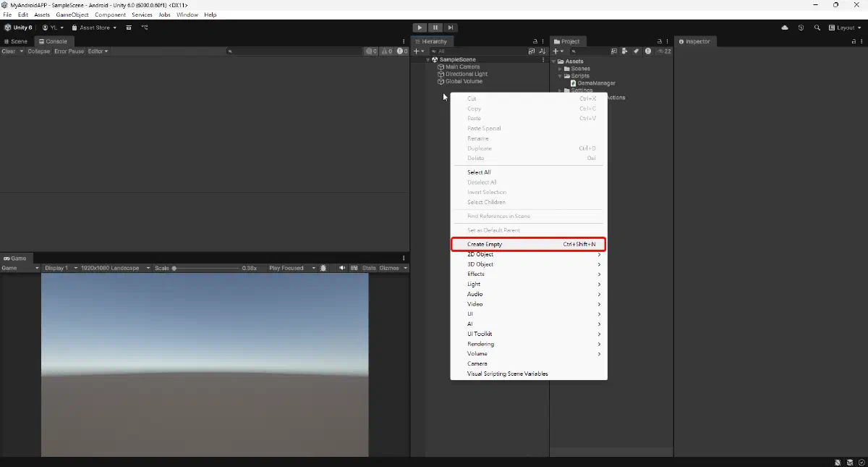Toggle Error Pause in Console
This screenshot has height=467, width=868.
(x=69, y=51)
